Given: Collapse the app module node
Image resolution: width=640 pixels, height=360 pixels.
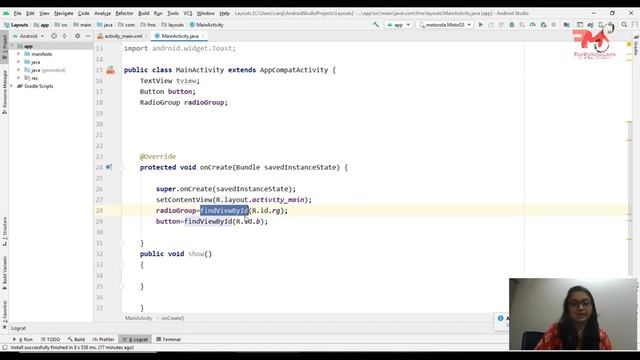Looking at the screenshot, I should point(12,46).
